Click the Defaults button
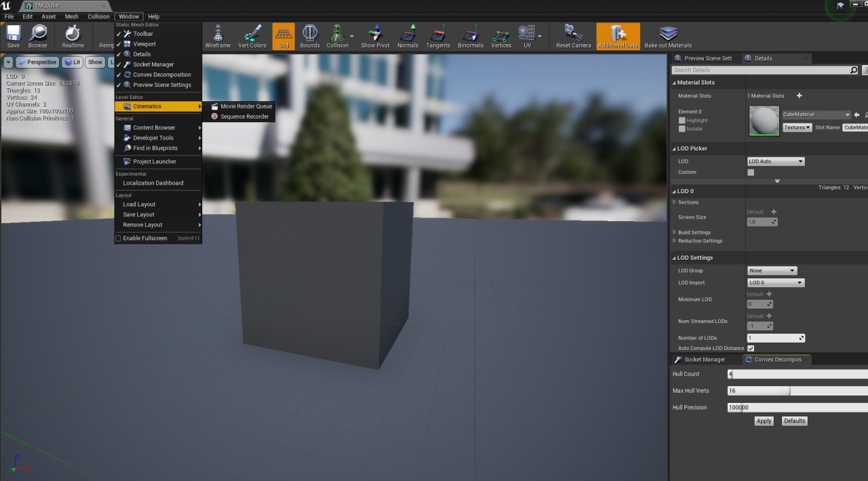Image resolution: width=868 pixels, height=481 pixels. [795, 421]
